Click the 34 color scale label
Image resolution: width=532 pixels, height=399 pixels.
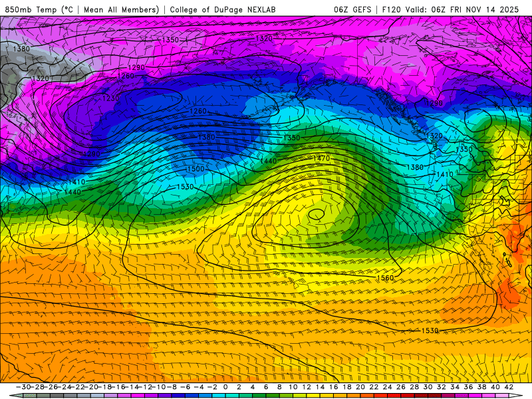[x=455, y=387]
